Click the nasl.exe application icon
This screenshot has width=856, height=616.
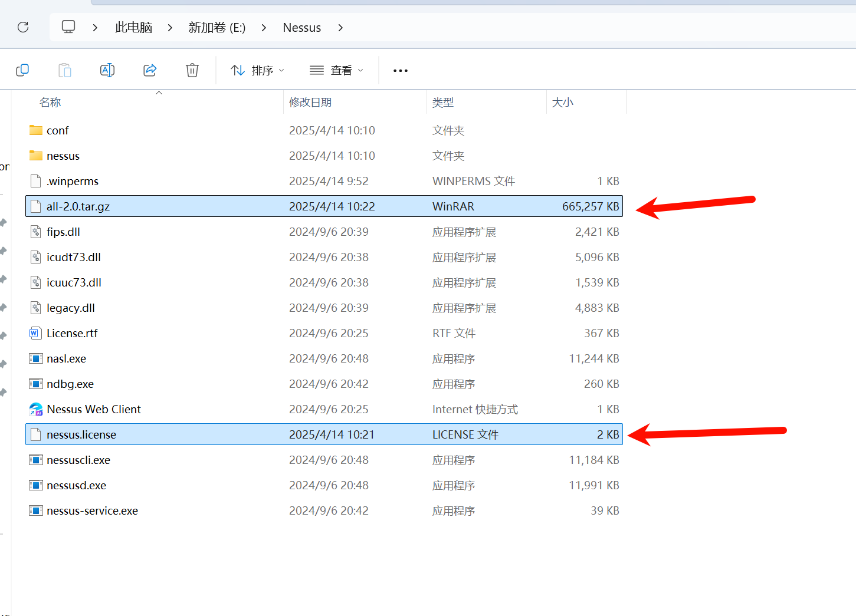[36, 358]
